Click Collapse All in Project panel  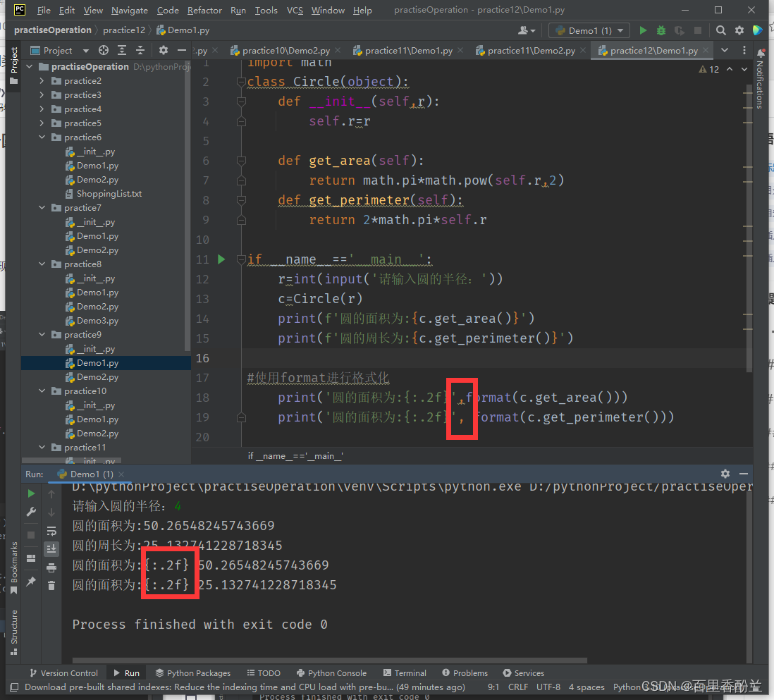140,50
